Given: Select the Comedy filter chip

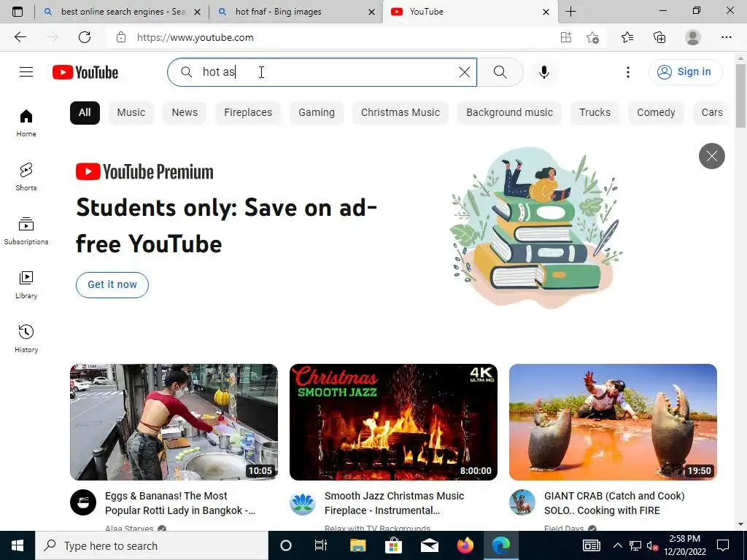Looking at the screenshot, I should 656,113.
